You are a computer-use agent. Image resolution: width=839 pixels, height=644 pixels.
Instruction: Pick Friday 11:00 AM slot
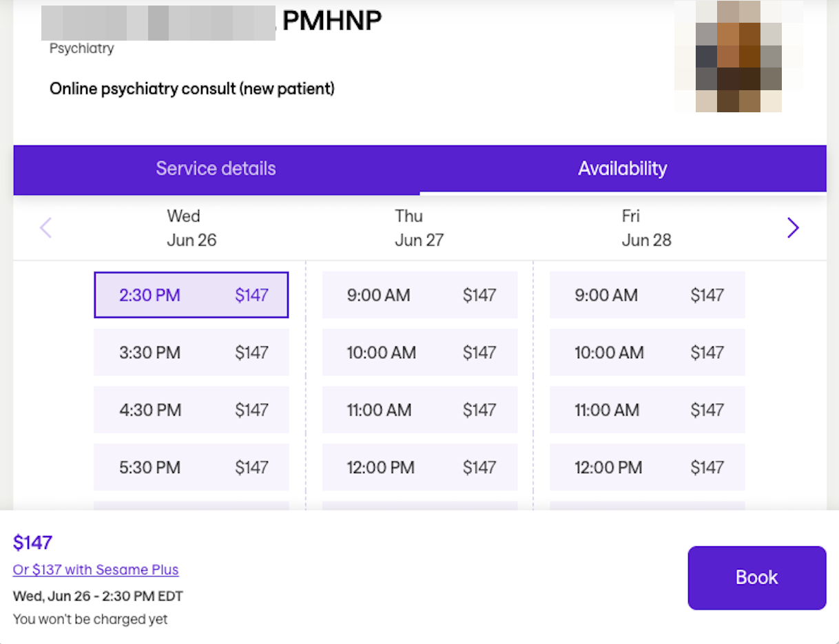click(x=647, y=411)
